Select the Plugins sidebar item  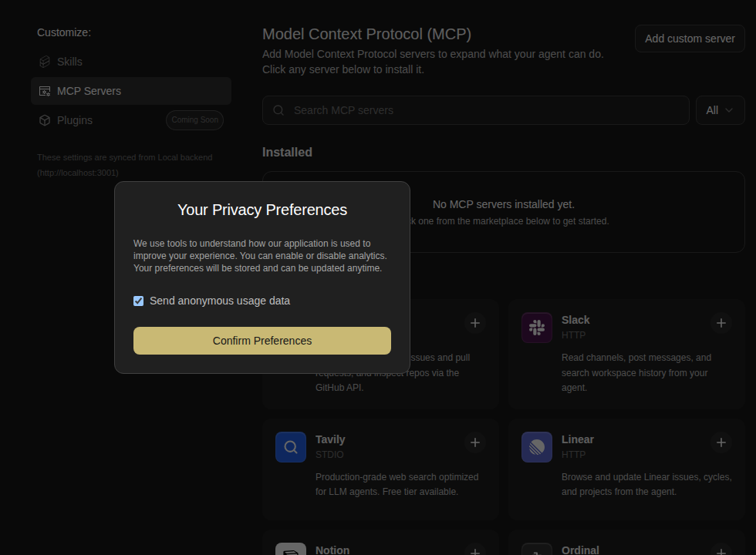(x=131, y=120)
